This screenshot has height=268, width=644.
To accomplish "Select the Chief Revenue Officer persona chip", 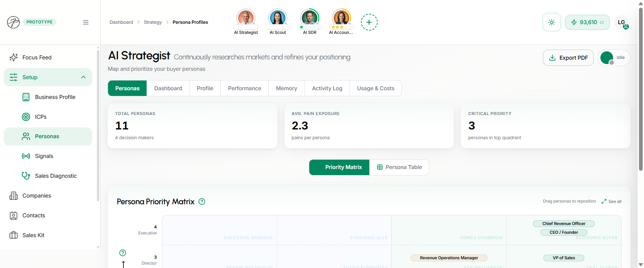I will point(563,224).
